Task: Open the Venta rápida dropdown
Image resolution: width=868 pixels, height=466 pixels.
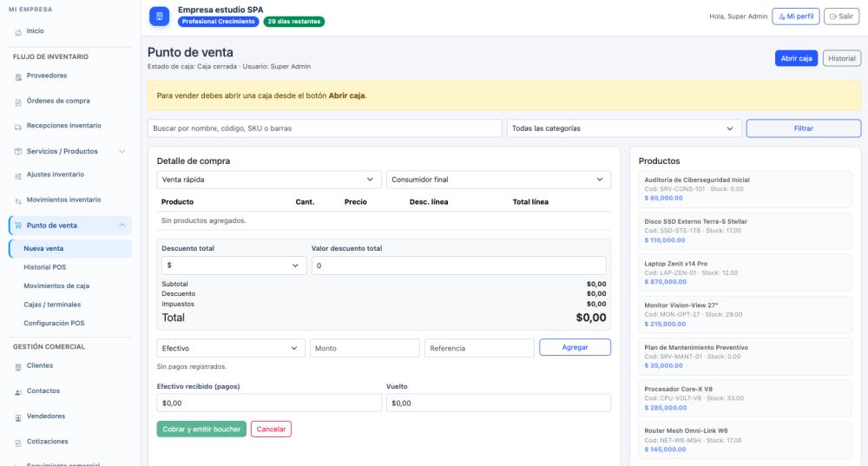Action: tap(268, 180)
